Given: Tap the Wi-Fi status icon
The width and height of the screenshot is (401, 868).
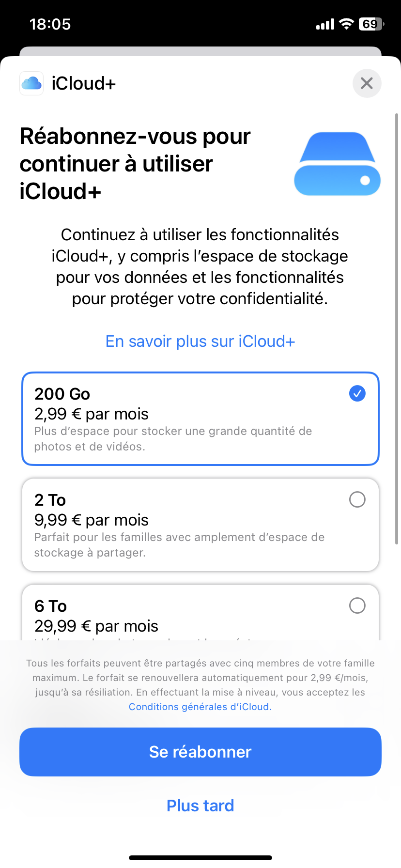Looking at the screenshot, I should (346, 24).
